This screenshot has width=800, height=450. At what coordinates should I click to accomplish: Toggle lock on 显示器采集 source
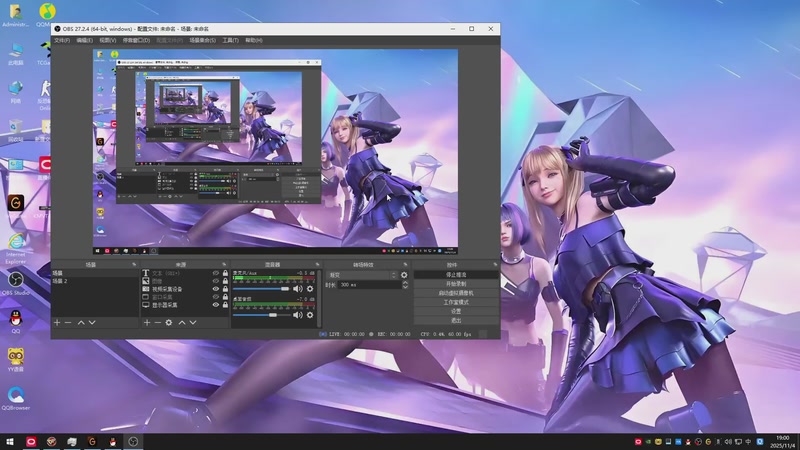[x=225, y=305]
